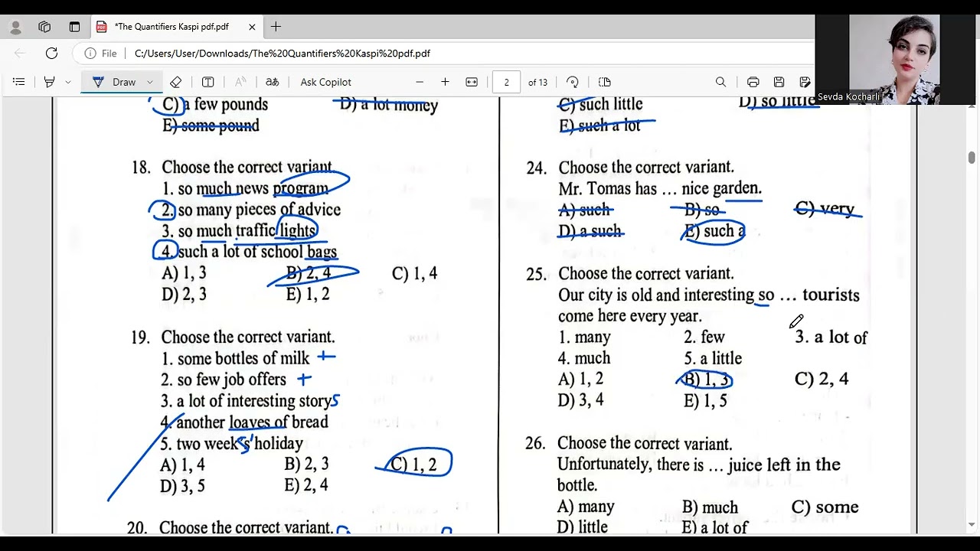Open the tab actions menu icon
This screenshot has width=980, height=551.
point(74,27)
